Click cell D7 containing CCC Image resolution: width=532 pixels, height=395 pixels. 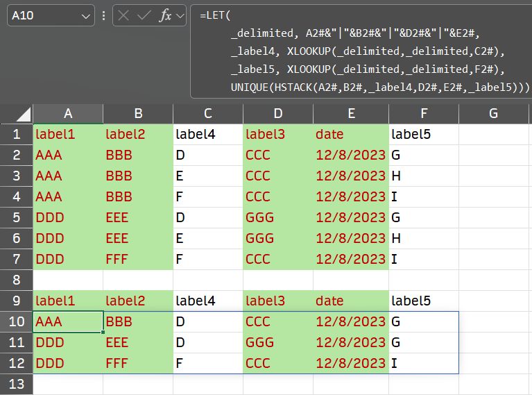(x=278, y=259)
